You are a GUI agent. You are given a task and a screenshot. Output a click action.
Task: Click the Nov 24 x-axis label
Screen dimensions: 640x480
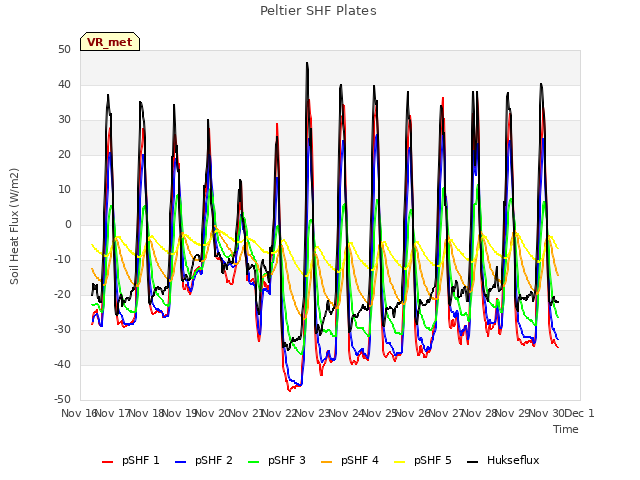point(346,413)
